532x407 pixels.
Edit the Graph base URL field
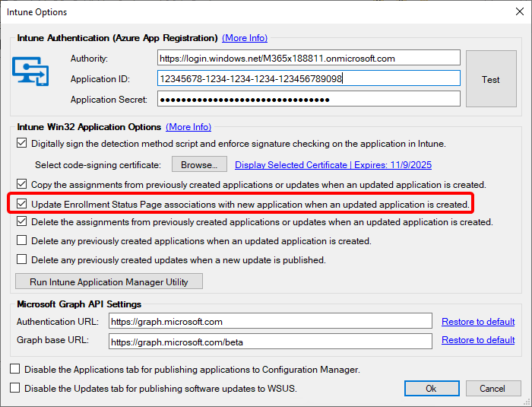tap(271, 342)
